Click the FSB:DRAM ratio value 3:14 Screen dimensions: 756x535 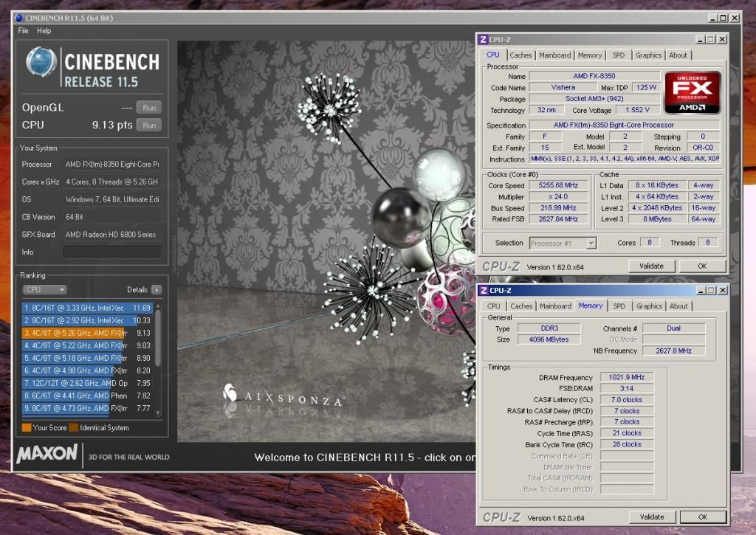626,388
